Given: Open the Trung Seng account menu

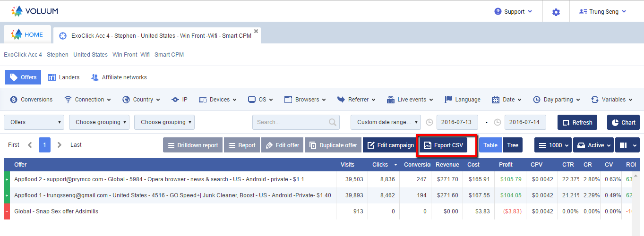Looking at the screenshot, I should coord(602,12).
